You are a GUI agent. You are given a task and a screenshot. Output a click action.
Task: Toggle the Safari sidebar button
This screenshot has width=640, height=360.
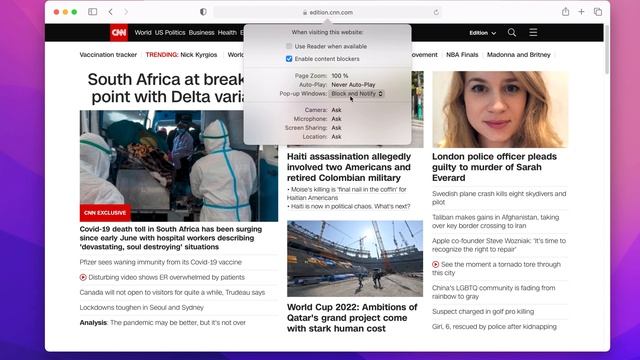(93, 12)
